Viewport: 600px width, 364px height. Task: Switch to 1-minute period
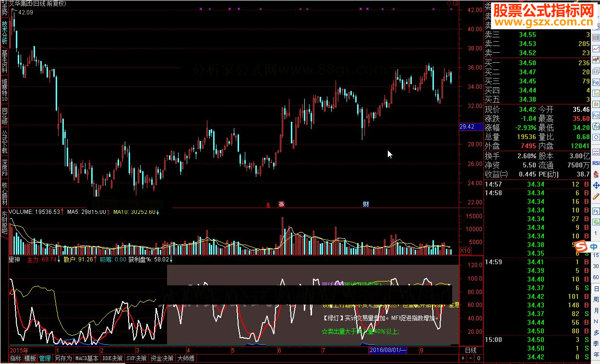point(596,233)
